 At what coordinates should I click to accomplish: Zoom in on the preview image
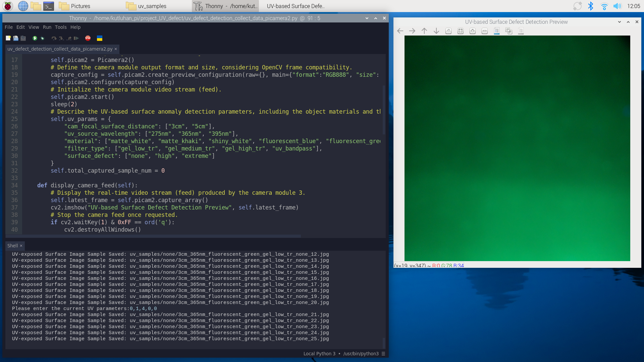[473, 31]
